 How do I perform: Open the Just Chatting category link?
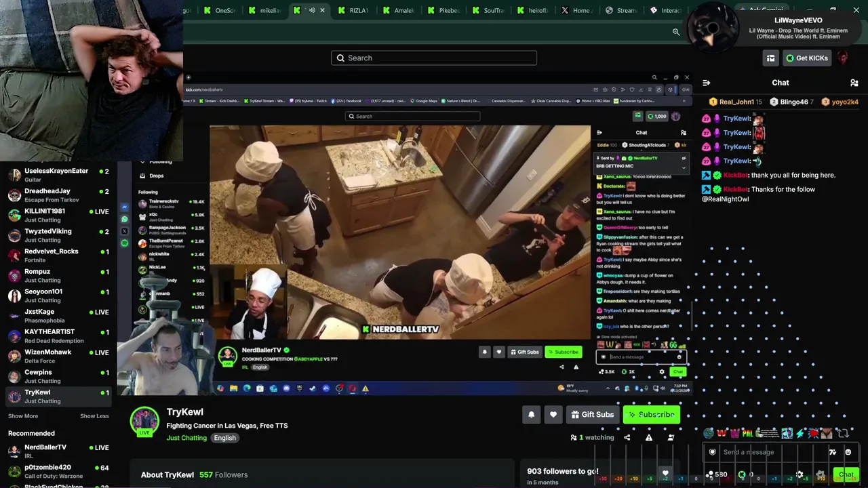point(186,438)
